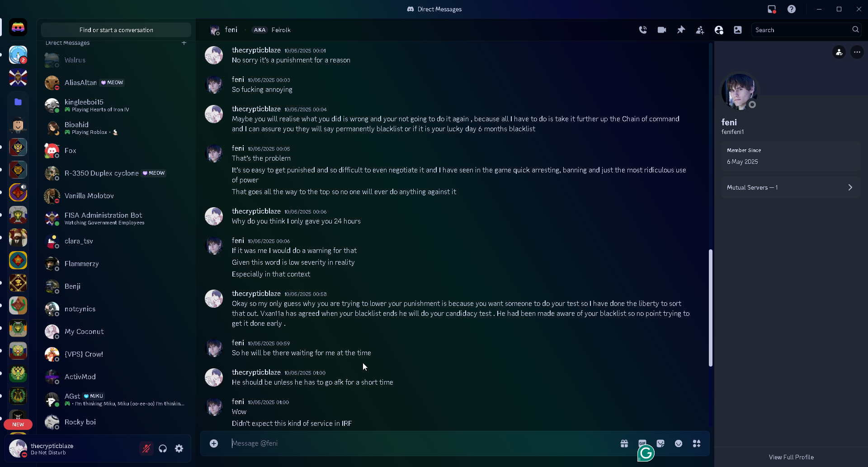Click Find or start a conversation
This screenshot has height=467, width=868.
tap(116, 30)
